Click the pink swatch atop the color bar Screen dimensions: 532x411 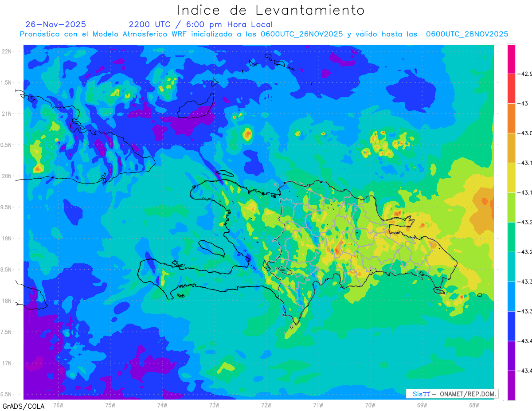point(511,59)
